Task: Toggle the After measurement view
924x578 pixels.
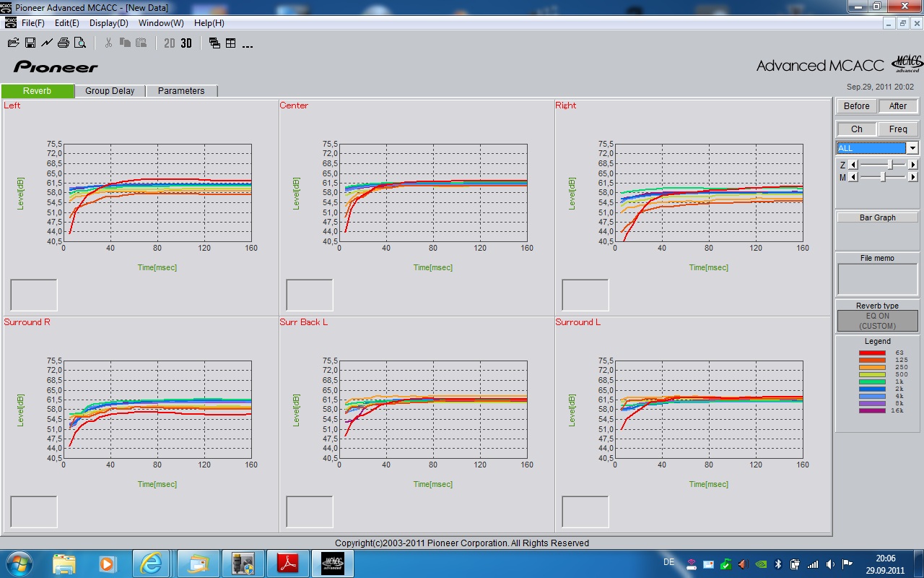Action: tap(898, 106)
